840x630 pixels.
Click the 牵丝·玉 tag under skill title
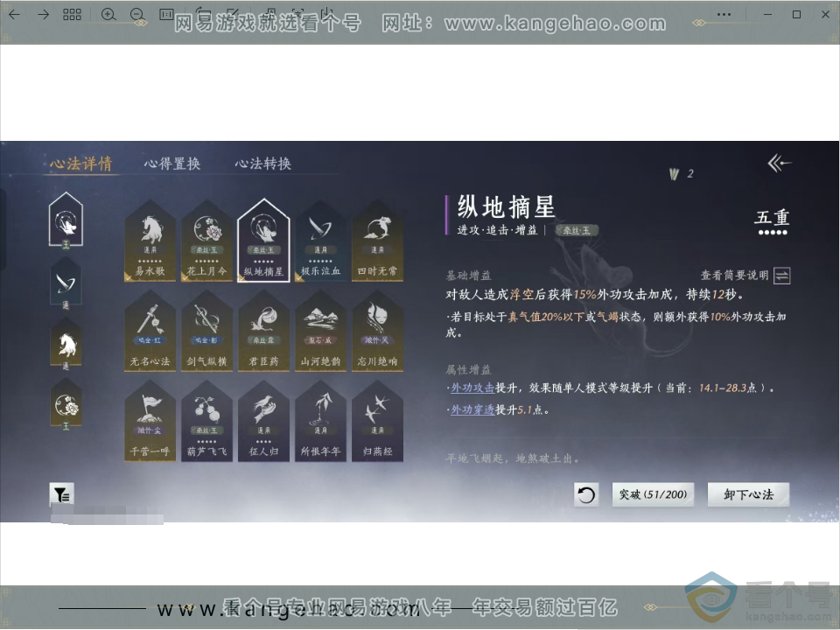577,230
